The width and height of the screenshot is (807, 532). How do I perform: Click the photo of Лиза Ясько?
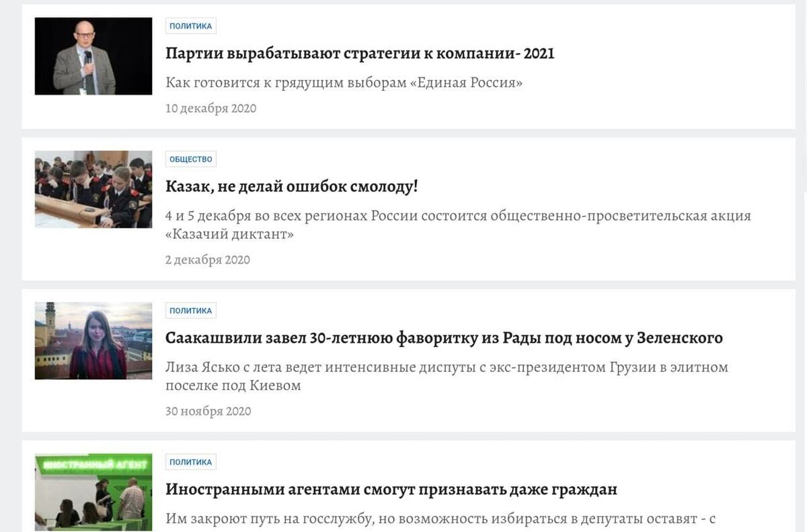pyautogui.click(x=93, y=340)
